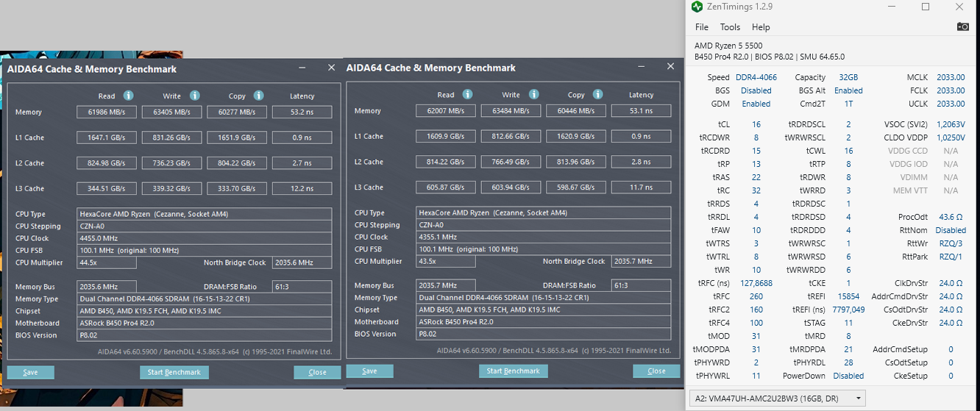Screen dimensions: 980x411
Task: Click the Read info icon in left AIDA64 window
Action: click(x=128, y=96)
